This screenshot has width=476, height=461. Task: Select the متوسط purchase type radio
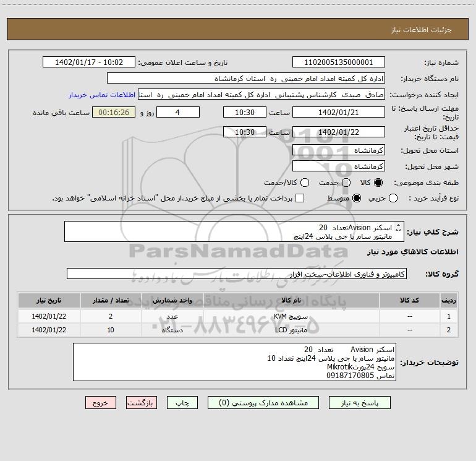[x=357, y=198]
